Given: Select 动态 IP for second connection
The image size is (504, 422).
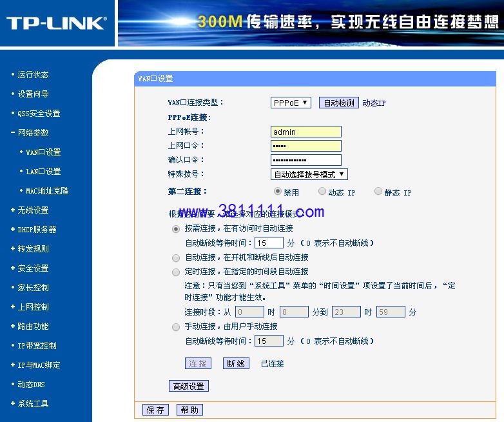Looking at the screenshot, I should (x=322, y=191).
